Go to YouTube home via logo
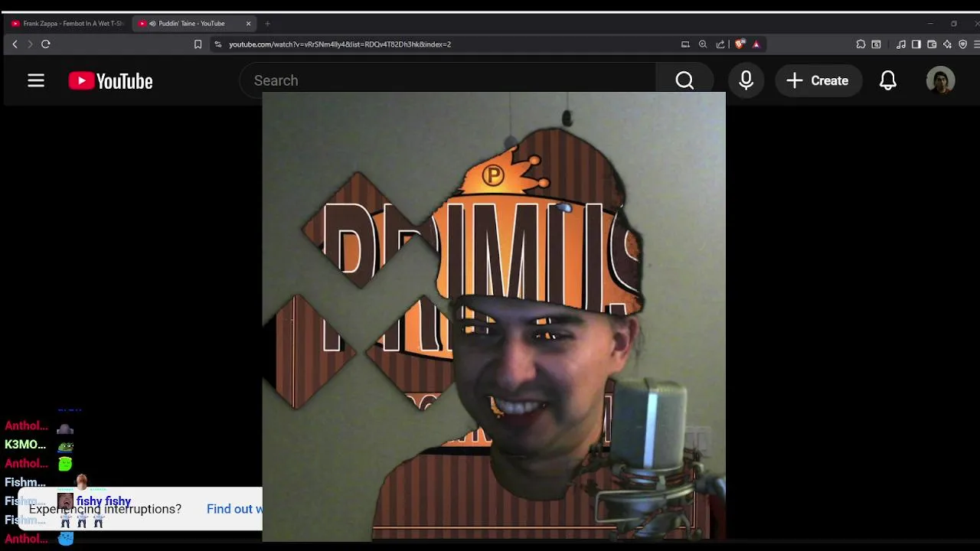This screenshot has height=551, width=980. coord(111,80)
